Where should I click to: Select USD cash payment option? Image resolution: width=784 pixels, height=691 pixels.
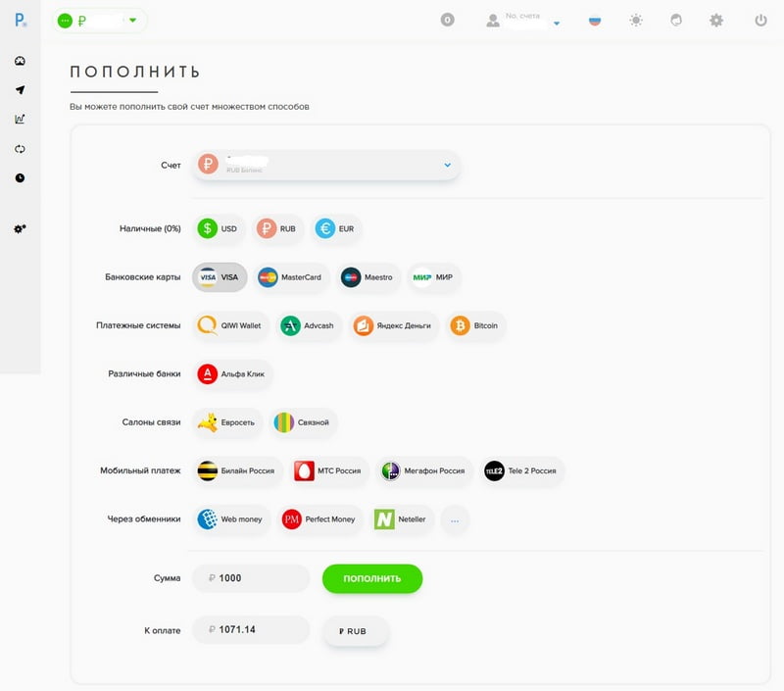tap(219, 228)
